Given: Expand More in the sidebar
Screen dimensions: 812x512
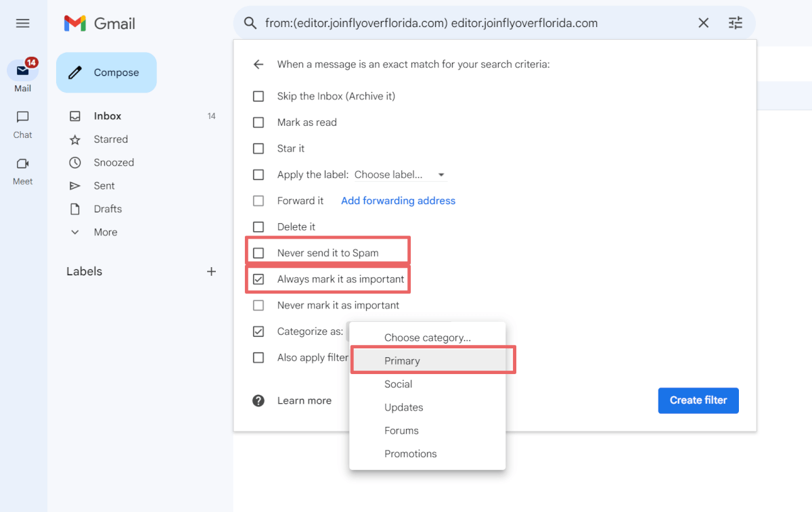Looking at the screenshot, I should click(x=106, y=232).
